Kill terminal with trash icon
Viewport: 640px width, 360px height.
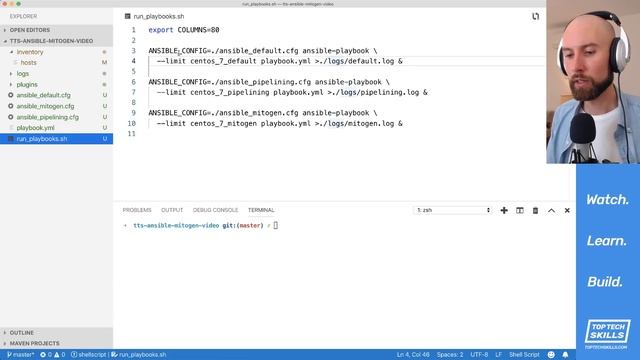[535, 210]
